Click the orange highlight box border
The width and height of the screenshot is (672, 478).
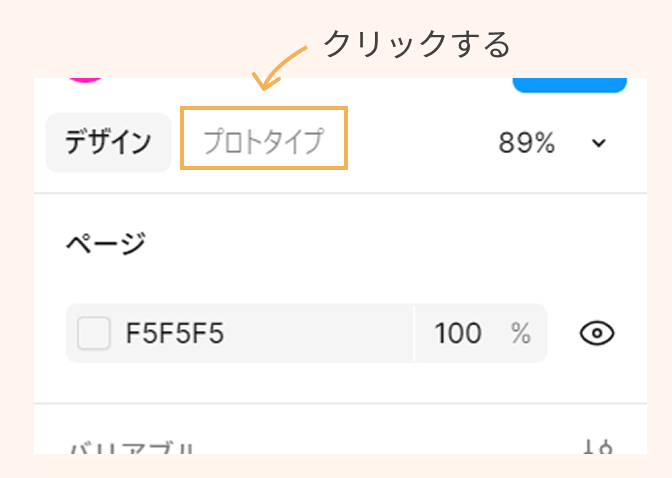coord(264,108)
